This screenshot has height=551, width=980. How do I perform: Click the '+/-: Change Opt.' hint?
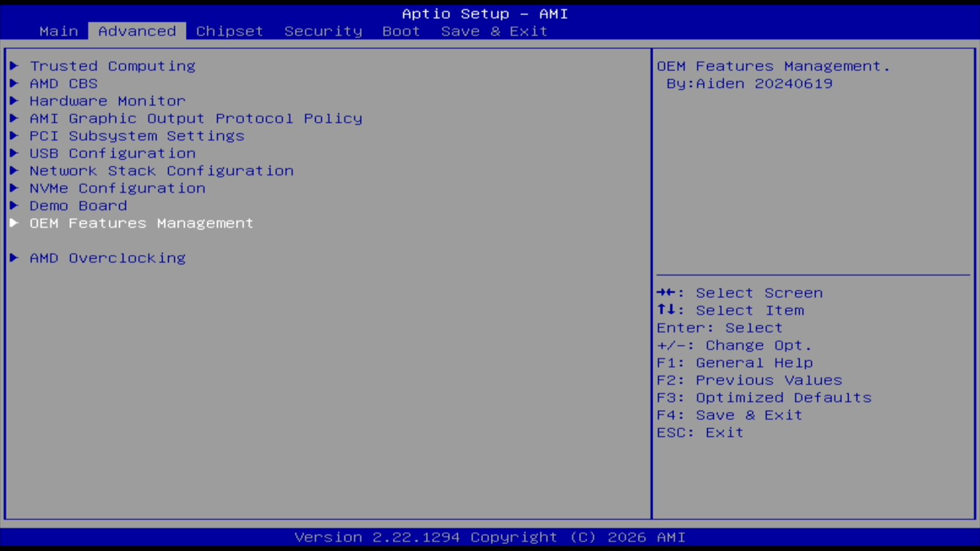(734, 345)
